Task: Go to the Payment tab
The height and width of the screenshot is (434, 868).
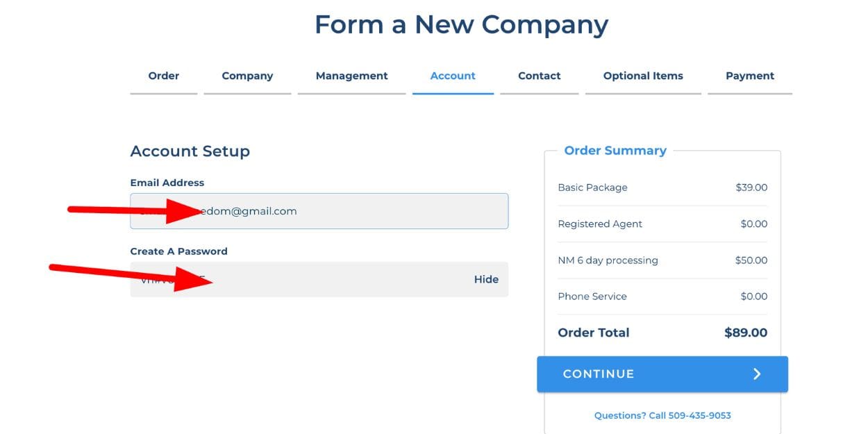Action: [750, 76]
